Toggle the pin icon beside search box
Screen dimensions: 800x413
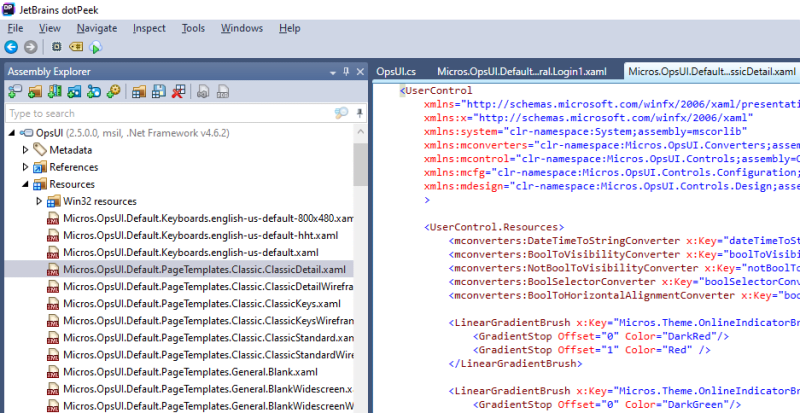pos(360,113)
